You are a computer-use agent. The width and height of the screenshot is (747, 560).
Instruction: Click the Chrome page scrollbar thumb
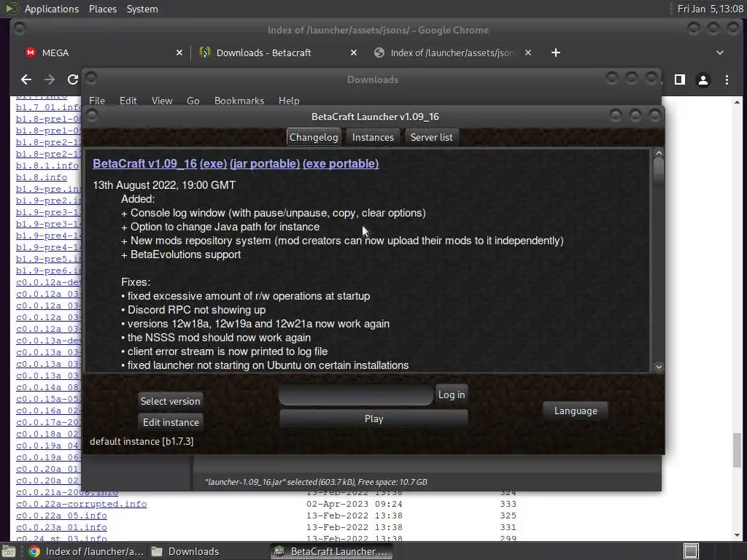click(x=737, y=450)
